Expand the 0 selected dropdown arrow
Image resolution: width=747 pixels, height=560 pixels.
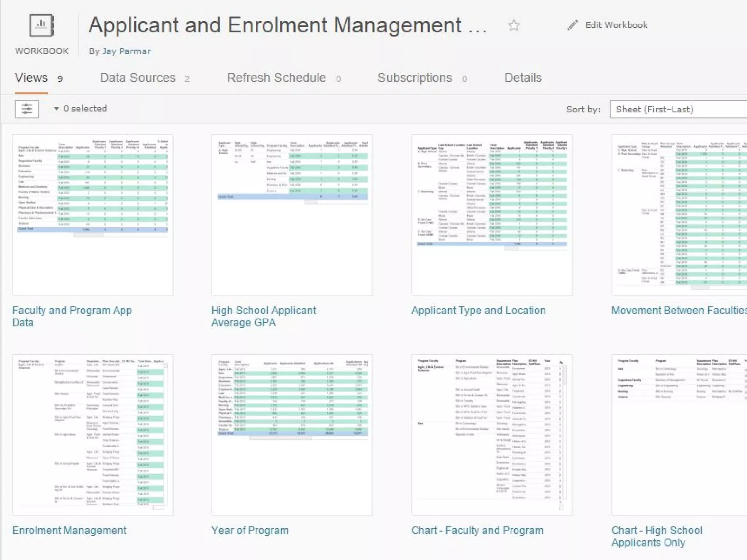tap(57, 109)
